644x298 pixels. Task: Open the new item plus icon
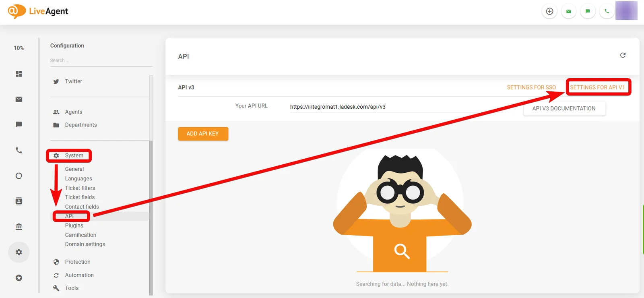[549, 11]
